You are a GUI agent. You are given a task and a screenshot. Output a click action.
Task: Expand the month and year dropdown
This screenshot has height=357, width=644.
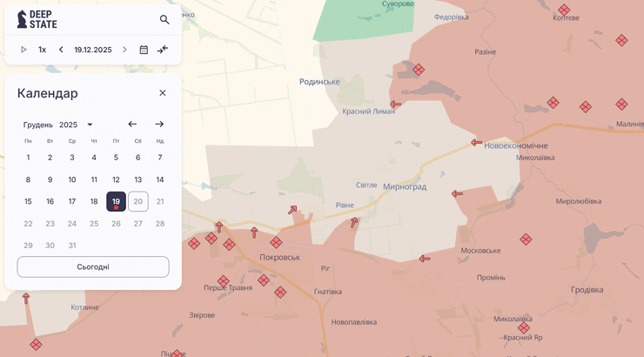pyautogui.click(x=90, y=125)
